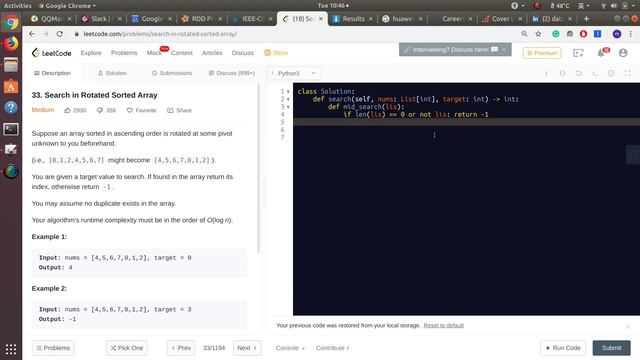Image resolution: width=640 pixels, height=360 pixels.
Task: Open editor settings gear icon
Action: (611, 73)
